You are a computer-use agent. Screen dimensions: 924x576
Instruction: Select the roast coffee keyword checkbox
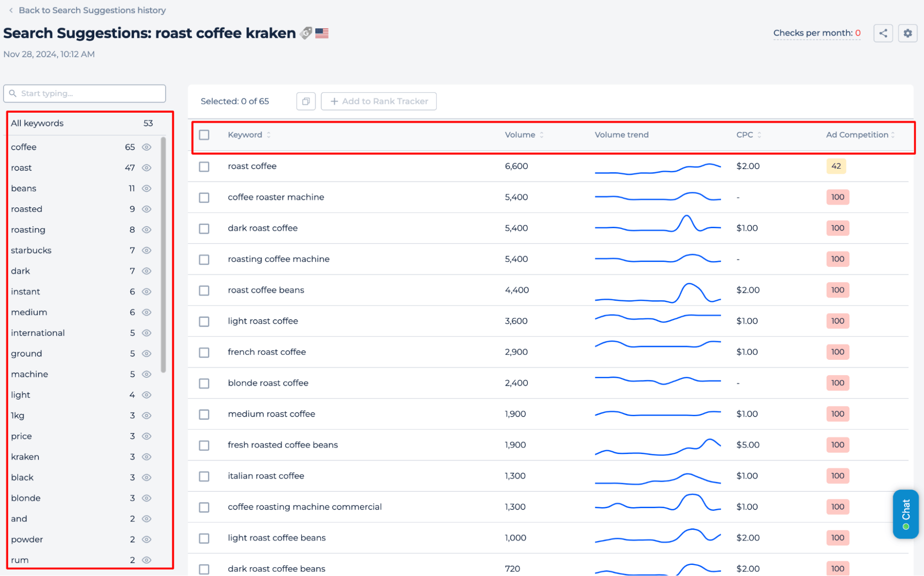204,166
